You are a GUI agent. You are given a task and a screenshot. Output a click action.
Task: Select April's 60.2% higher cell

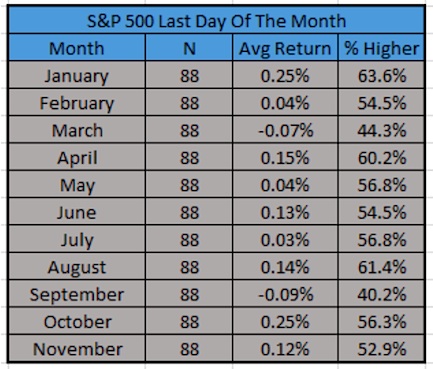381,157
